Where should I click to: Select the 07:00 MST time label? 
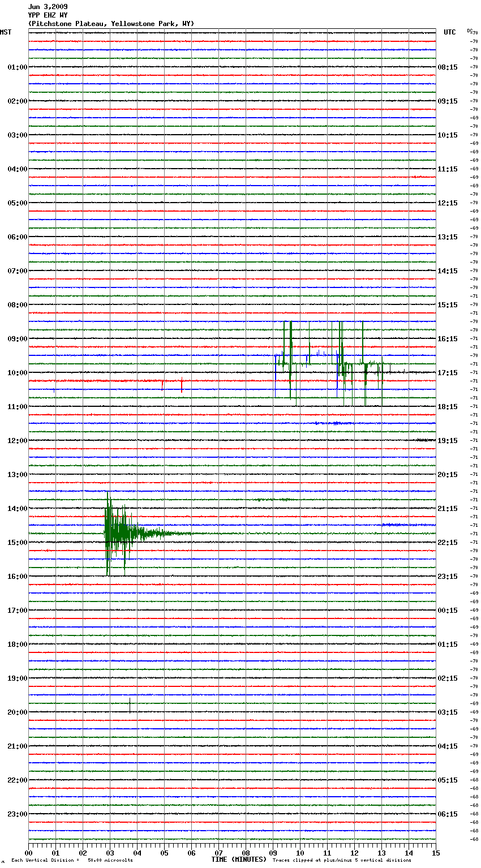(17, 271)
